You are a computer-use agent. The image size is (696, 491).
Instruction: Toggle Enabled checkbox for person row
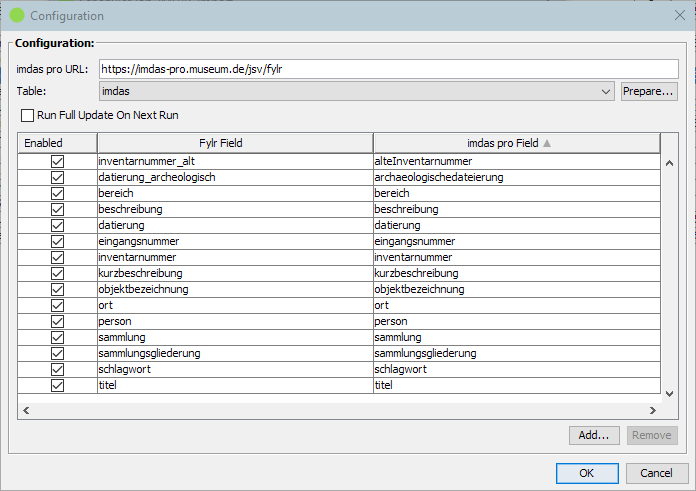(x=57, y=321)
